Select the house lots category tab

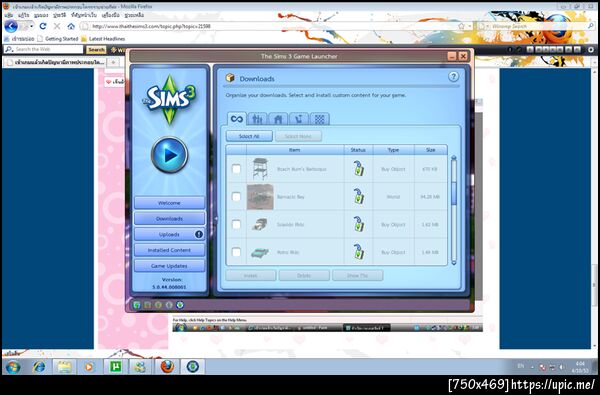coord(278,119)
